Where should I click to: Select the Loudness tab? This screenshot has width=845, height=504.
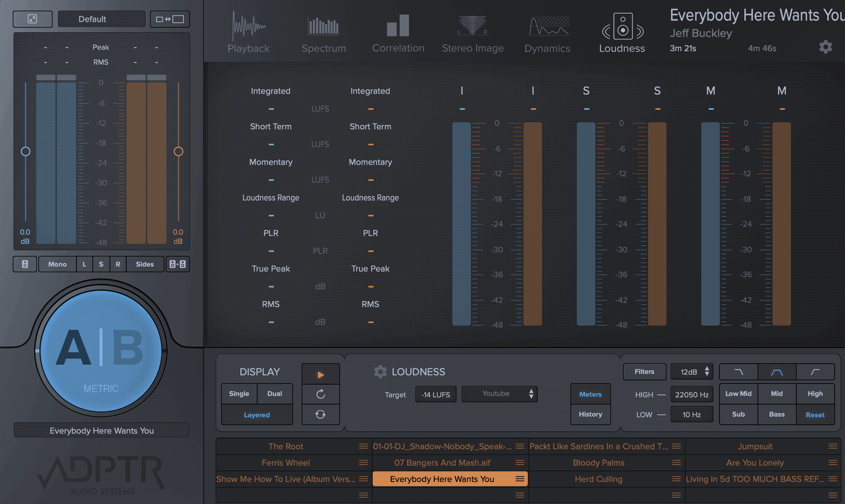pos(622,33)
